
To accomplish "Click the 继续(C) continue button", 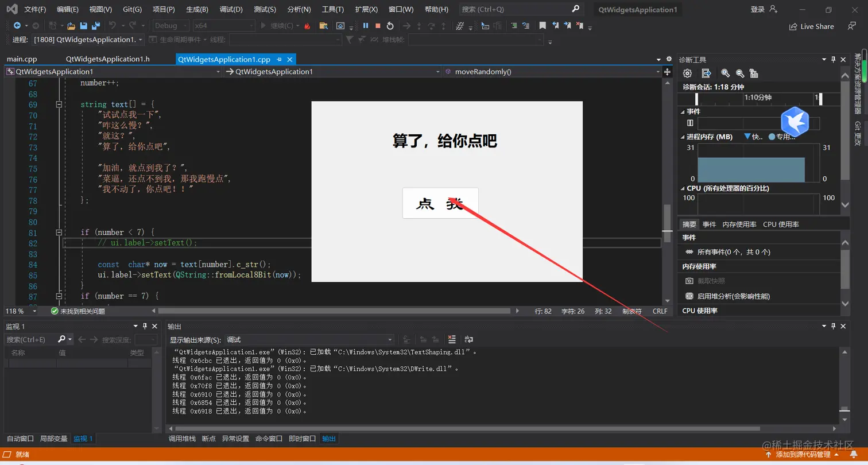I will coord(280,26).
